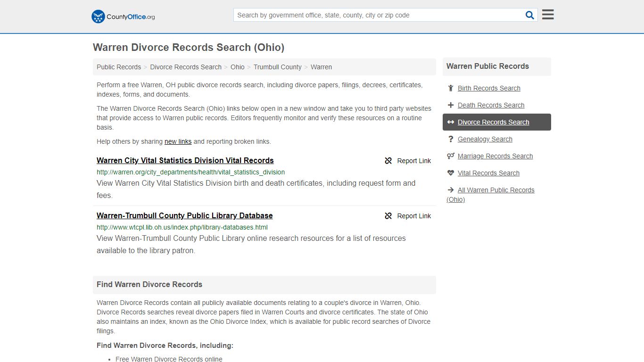Click the Marriage Records gender symbols icon
Image resolution: width=644 pixels, height=362 pixels.
pyautogui.click(x=451, y=156)
